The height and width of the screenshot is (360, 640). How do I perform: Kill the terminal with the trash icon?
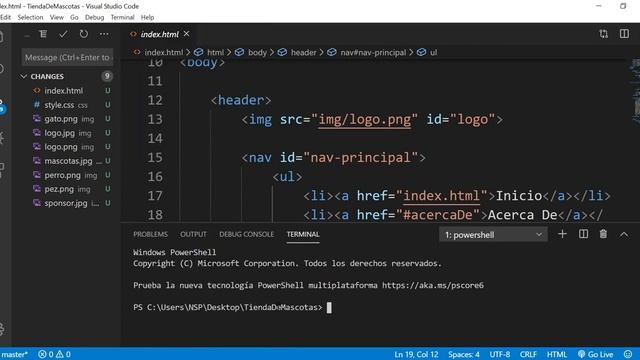(x=603, y=234)
